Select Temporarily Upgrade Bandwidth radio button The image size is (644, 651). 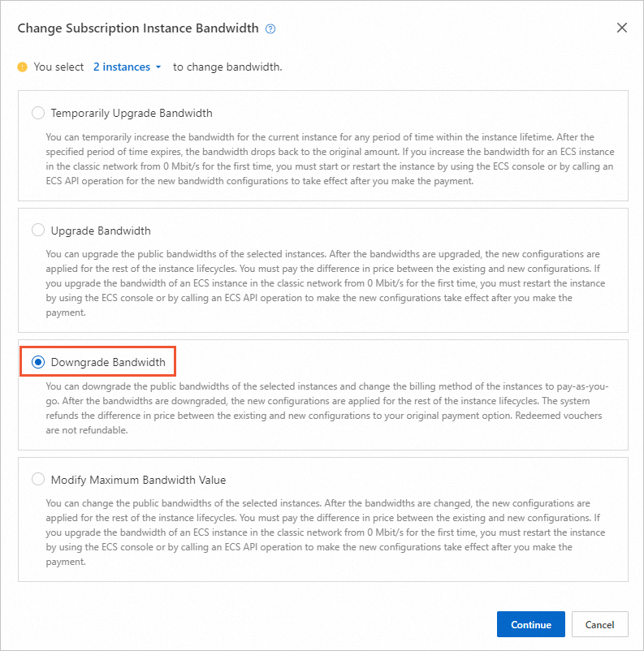tap(38, 113)
